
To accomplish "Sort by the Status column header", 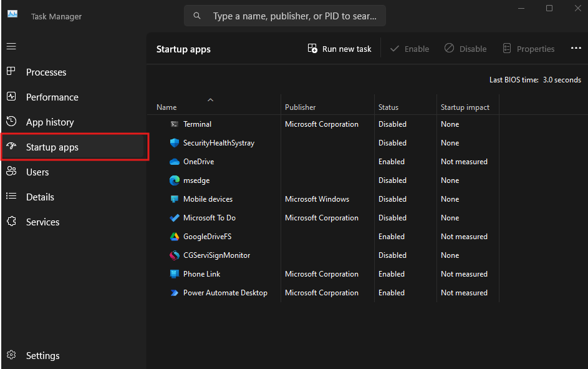I will [388, 107].
